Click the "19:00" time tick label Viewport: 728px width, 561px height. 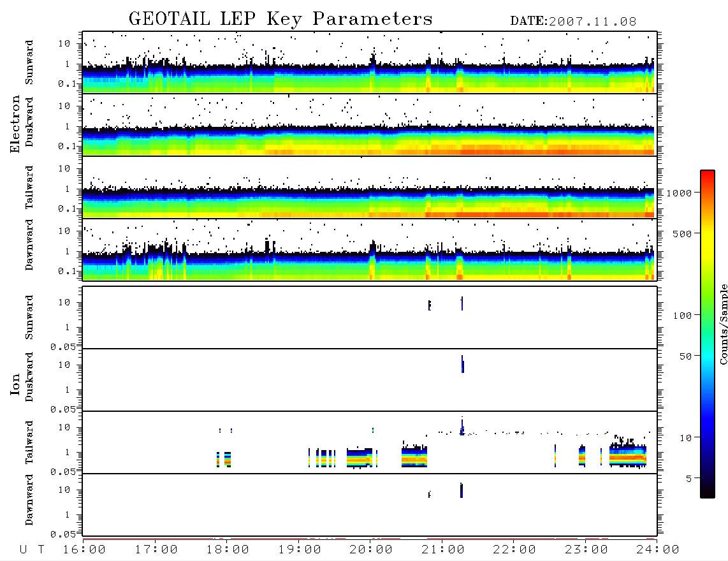[300, 550]
